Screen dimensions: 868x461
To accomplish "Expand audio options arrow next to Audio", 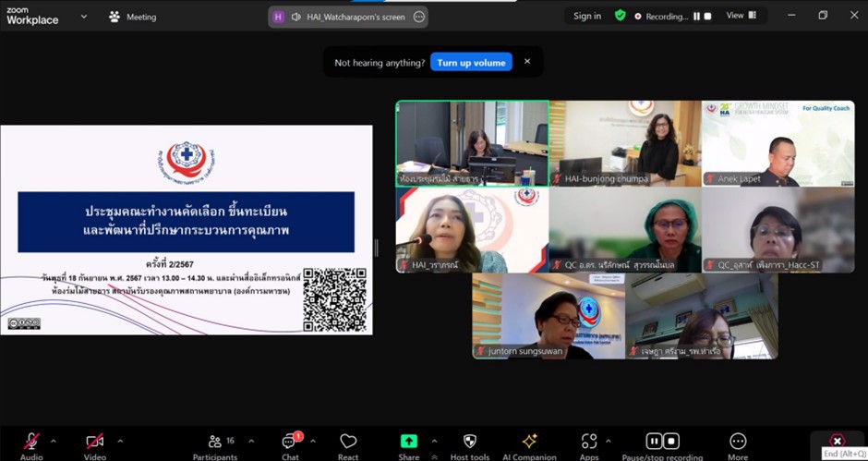I will (54, 442).
